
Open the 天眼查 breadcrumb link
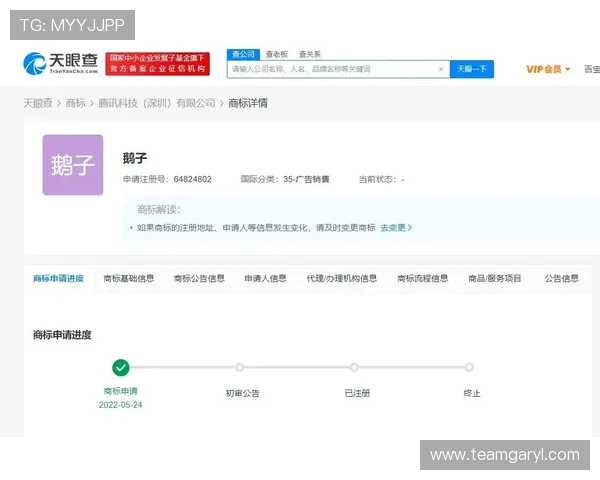38,103
